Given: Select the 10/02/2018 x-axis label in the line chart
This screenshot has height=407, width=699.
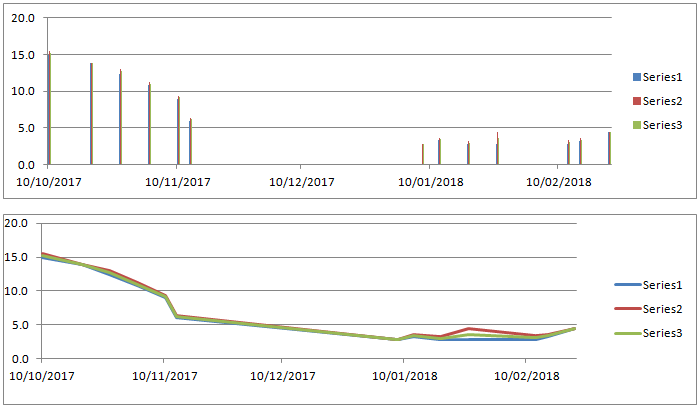Looking at the screenshot, I should [x=528, y=376].
